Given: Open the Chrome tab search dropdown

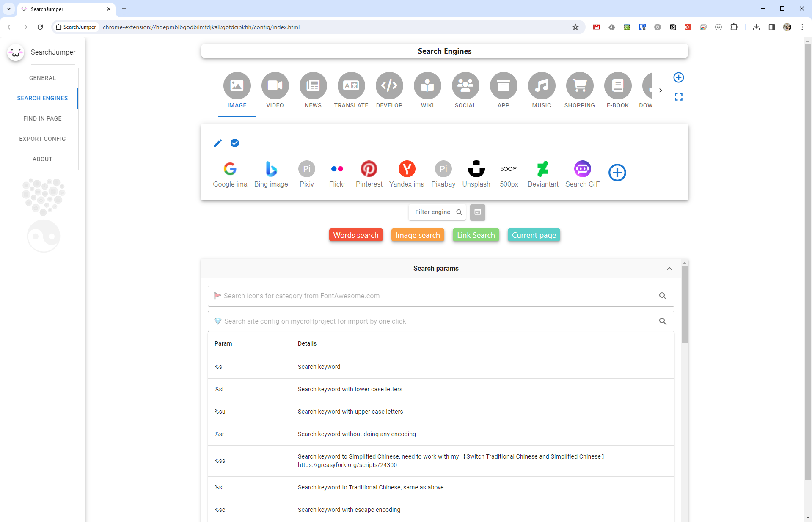Looking at the screenshot, I should click(x=8, y=8).
